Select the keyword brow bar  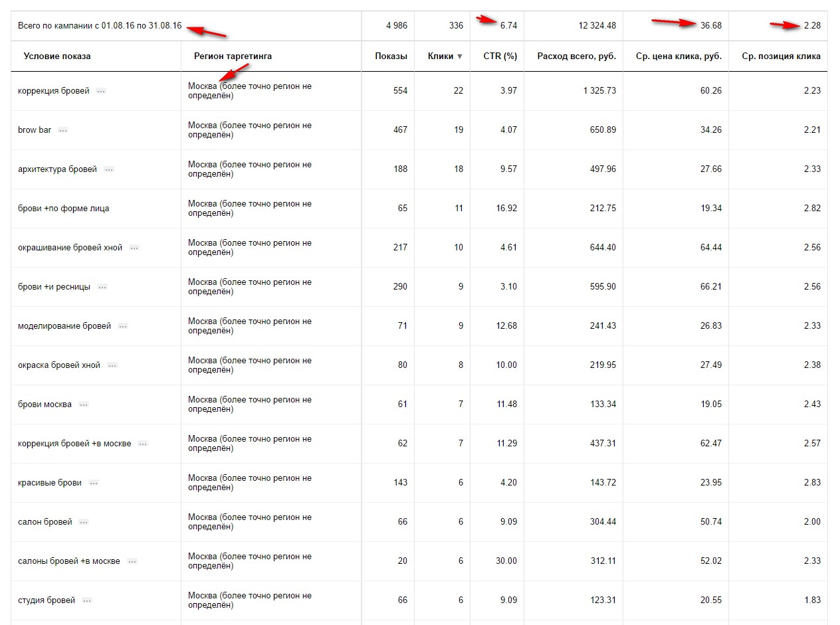tap(35, 130)
